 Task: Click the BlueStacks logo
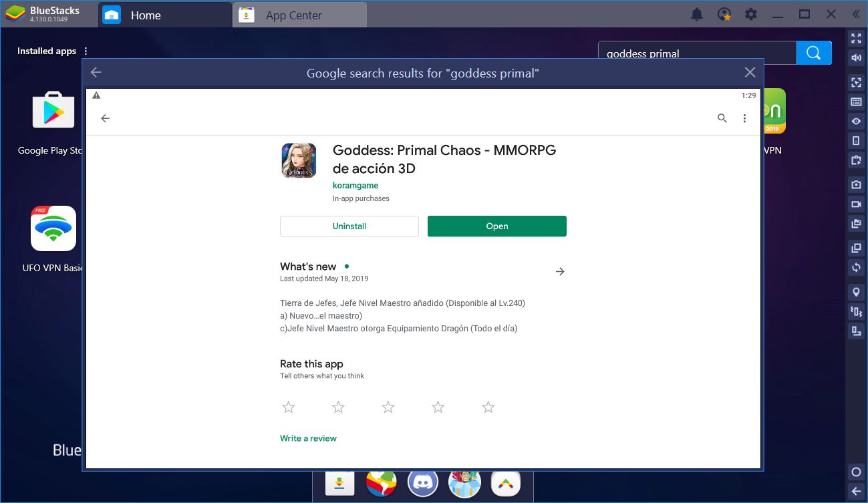click(15, 14)
